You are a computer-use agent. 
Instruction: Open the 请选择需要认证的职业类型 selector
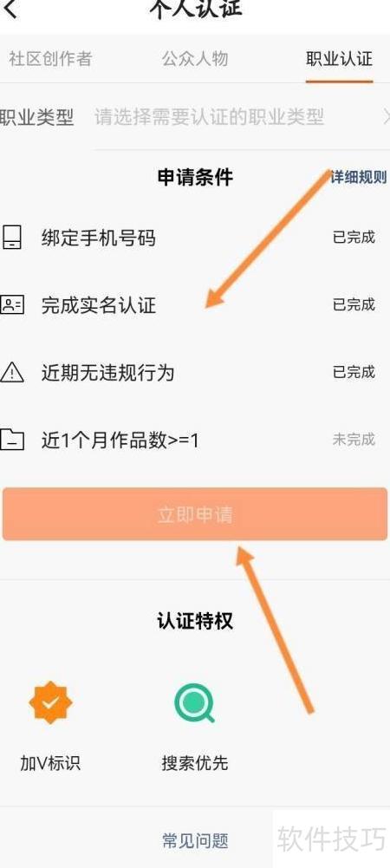pyautogui.click(x=209, y=117)
